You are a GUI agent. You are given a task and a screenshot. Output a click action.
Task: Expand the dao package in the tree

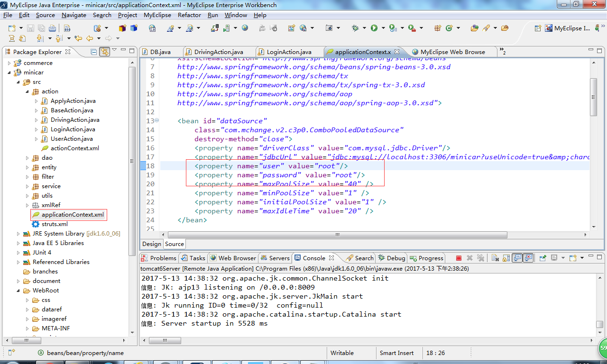[28, 158]
